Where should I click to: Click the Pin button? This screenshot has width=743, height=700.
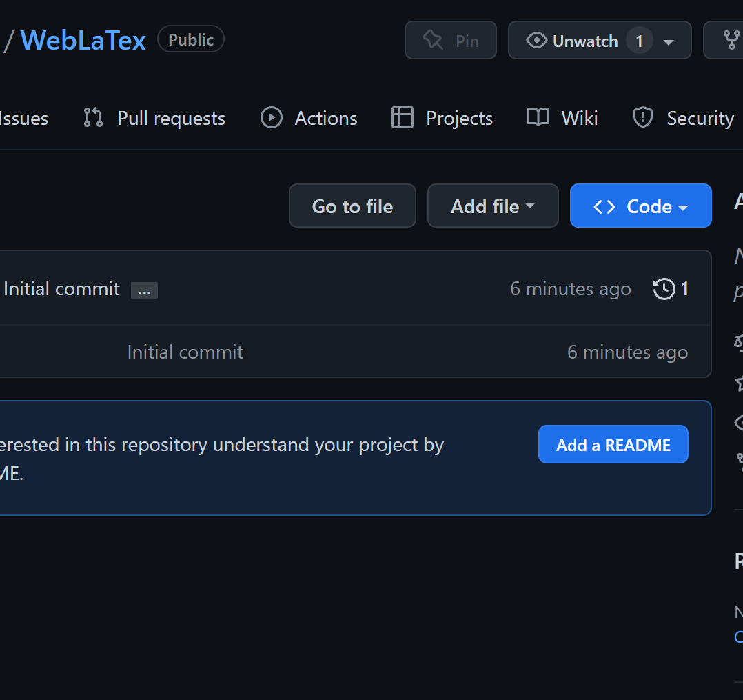450,40
